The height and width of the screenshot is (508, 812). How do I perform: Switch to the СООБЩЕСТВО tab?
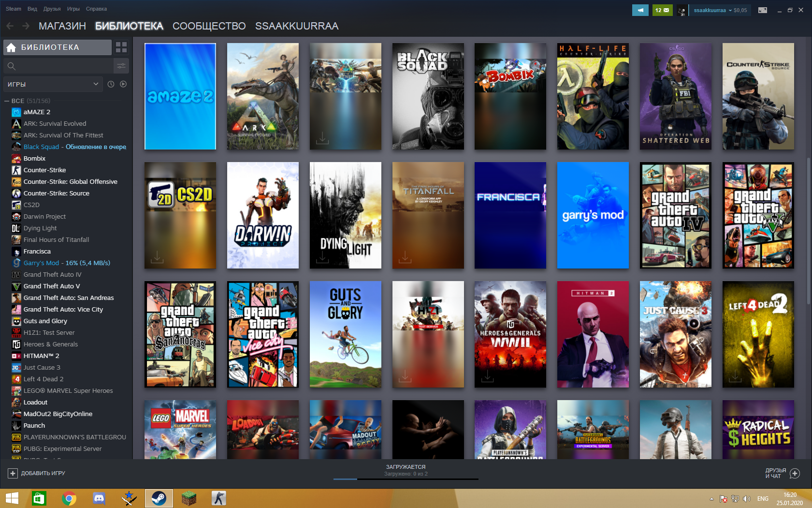coord(209,26)
